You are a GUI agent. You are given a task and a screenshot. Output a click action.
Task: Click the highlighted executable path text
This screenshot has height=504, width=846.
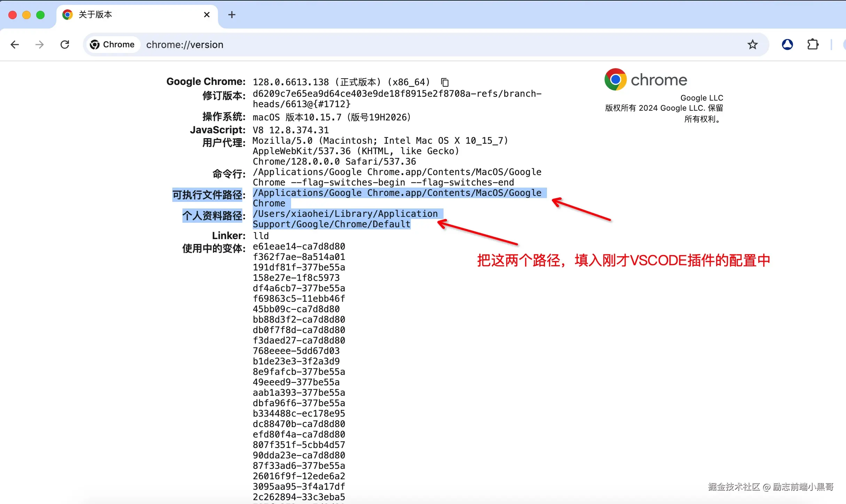click(x=397, y=193)
